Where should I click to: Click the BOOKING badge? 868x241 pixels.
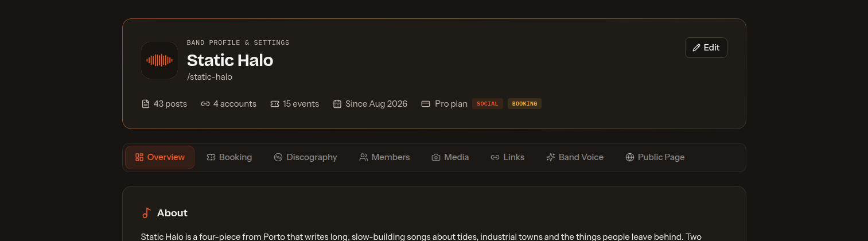pyautogui.click(x=524, y=104)
